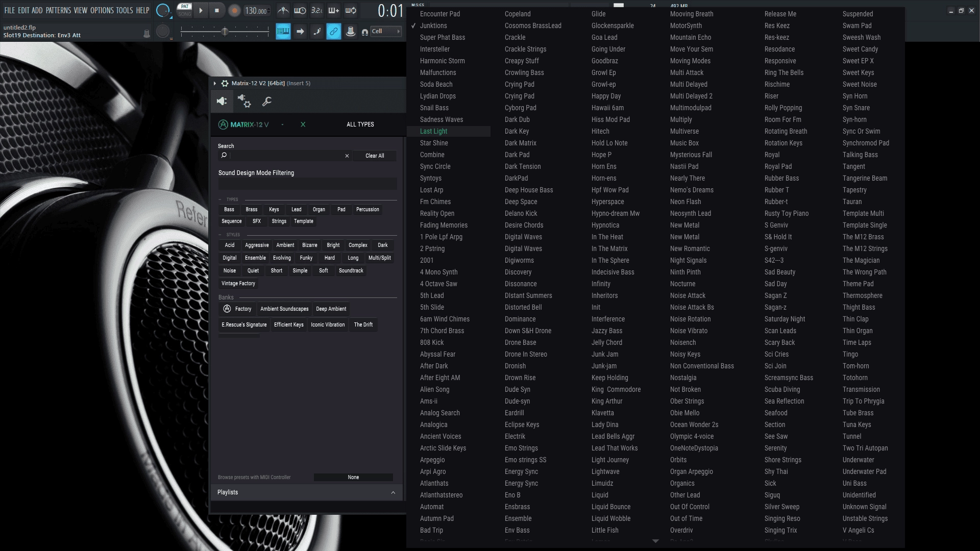Click the Sound Design Mode Filtering field
The image size is (980, 551).
pyautogui.click(x=307, y=184)
